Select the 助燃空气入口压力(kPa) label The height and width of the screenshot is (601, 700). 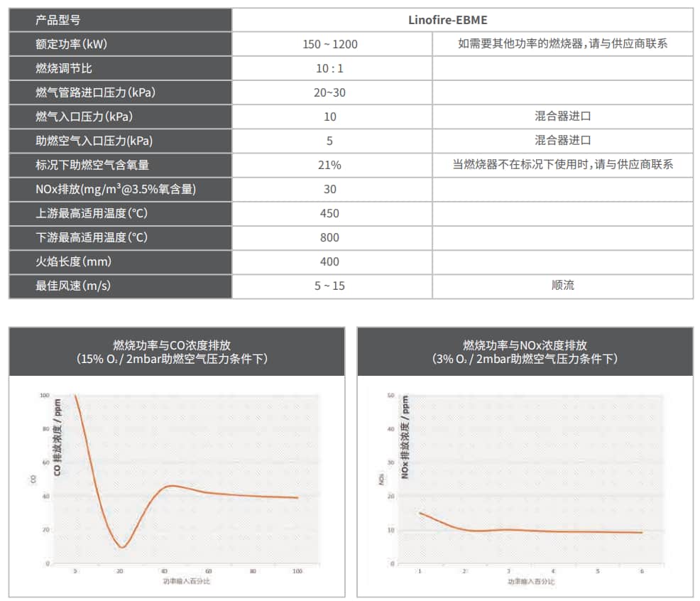coord(85,141)
